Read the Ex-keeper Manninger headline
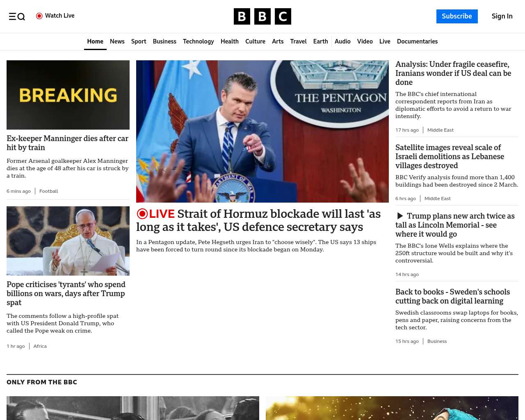 point(67,143)
